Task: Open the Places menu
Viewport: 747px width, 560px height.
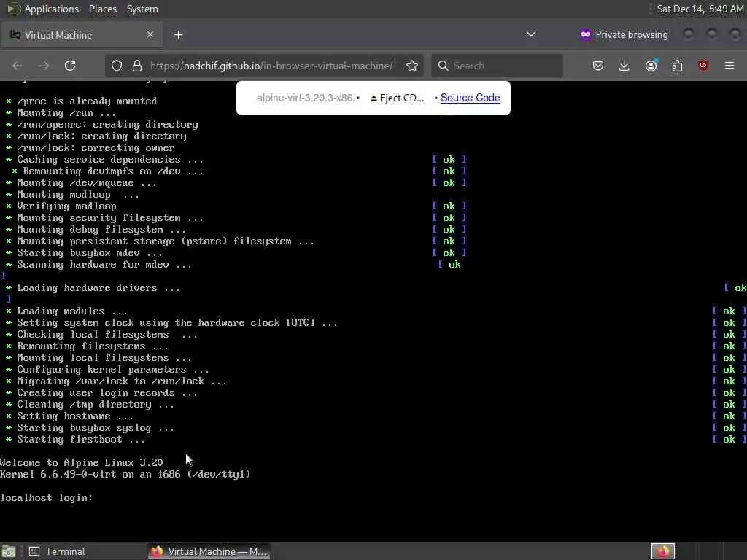Action: click(x=102, y=9)
